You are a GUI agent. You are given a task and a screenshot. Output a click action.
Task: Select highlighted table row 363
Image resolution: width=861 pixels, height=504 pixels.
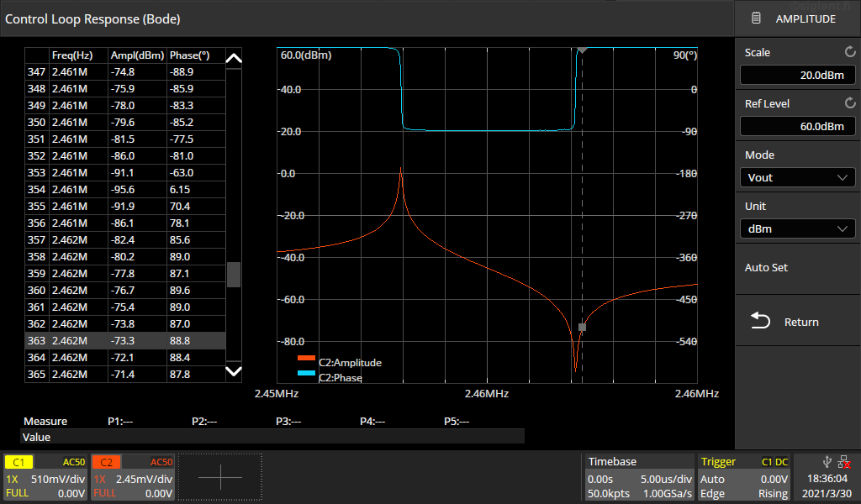point(125,340)
